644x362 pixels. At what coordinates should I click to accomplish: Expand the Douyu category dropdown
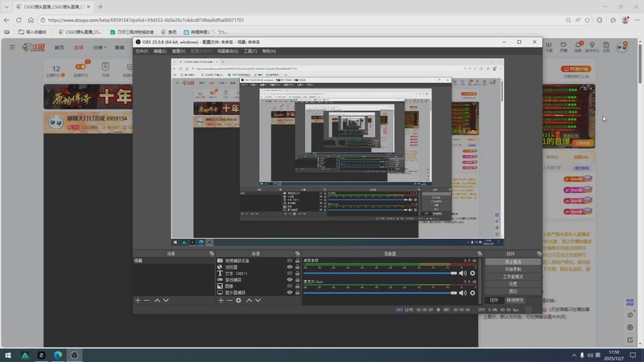point(99,47)
